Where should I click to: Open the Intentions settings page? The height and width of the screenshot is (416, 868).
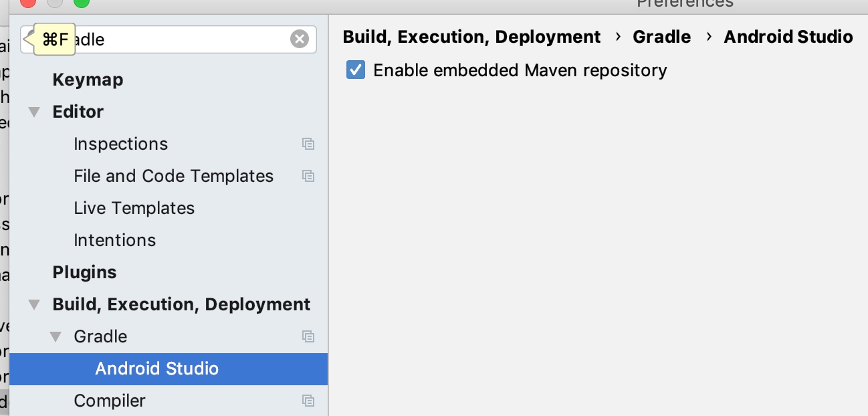114,240
